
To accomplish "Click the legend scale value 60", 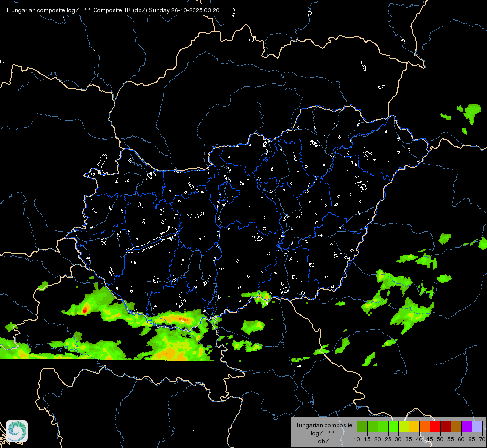I will pyautogui.click(x=461, y=440).
